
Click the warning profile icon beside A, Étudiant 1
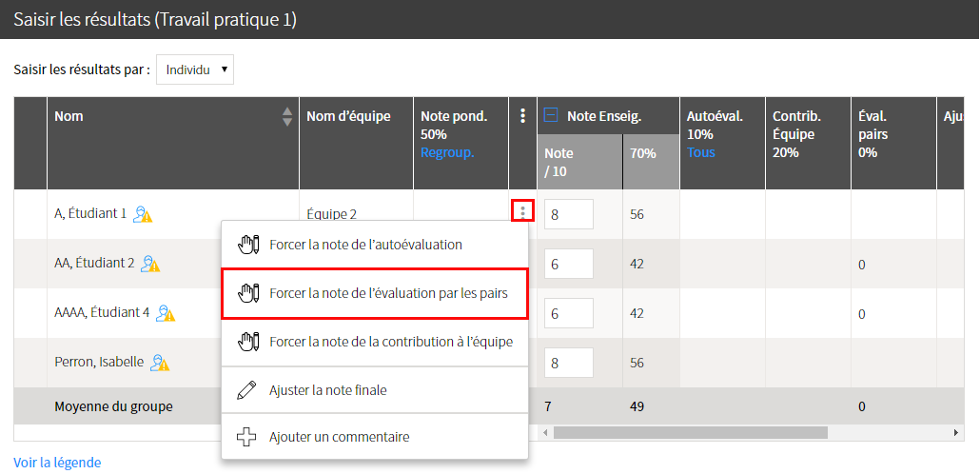(143, 214)
